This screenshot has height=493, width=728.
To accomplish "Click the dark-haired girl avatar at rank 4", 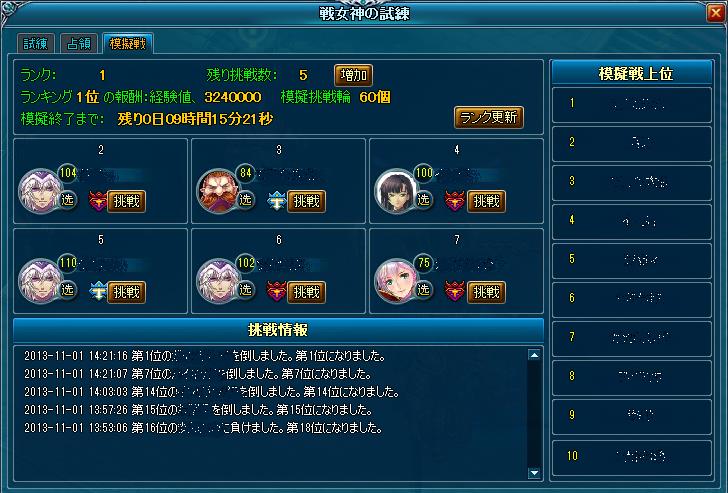I will [396, 191].
